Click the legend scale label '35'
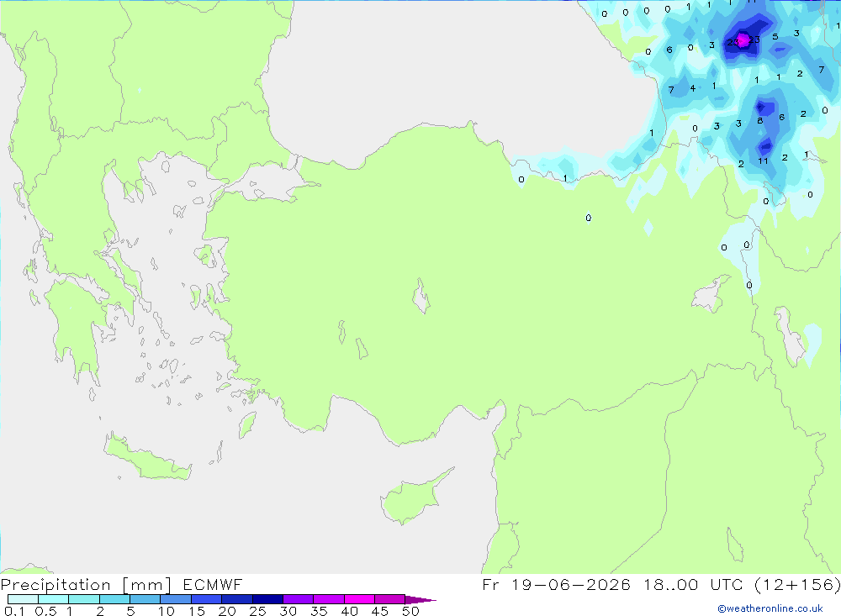The height and width of the screenshot is (616, 841). pos(319,611)
